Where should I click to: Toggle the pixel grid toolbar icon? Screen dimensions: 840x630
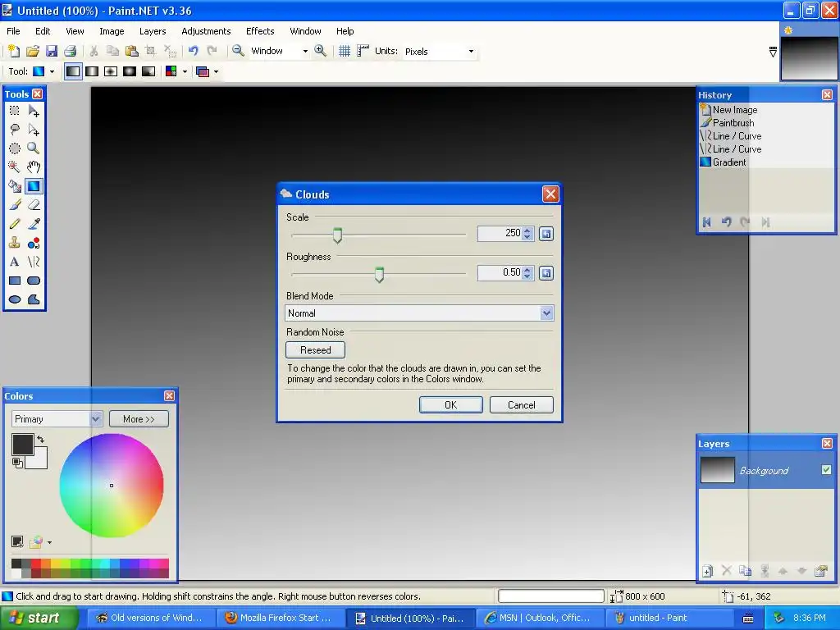click(x=345, y=51)
